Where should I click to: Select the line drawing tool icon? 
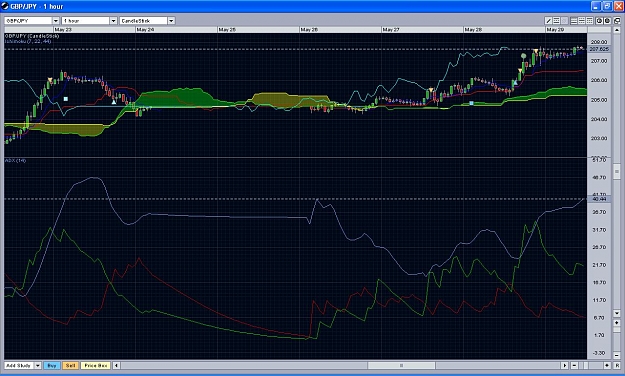coord(548,21)
